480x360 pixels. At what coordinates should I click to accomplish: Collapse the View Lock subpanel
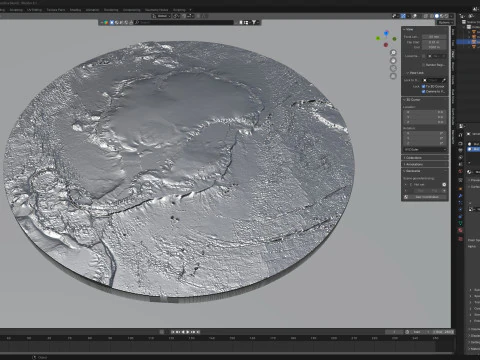tap(414, 73)
